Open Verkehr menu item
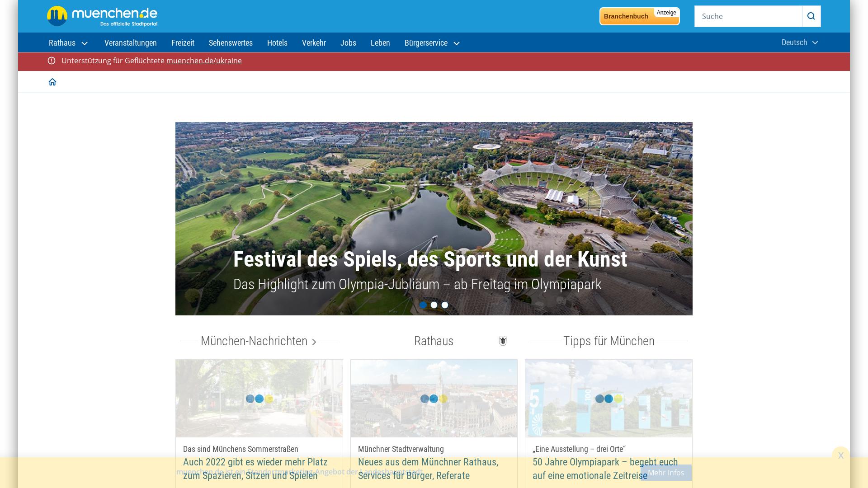The image size is (868, 488). (x=314, y=43)
